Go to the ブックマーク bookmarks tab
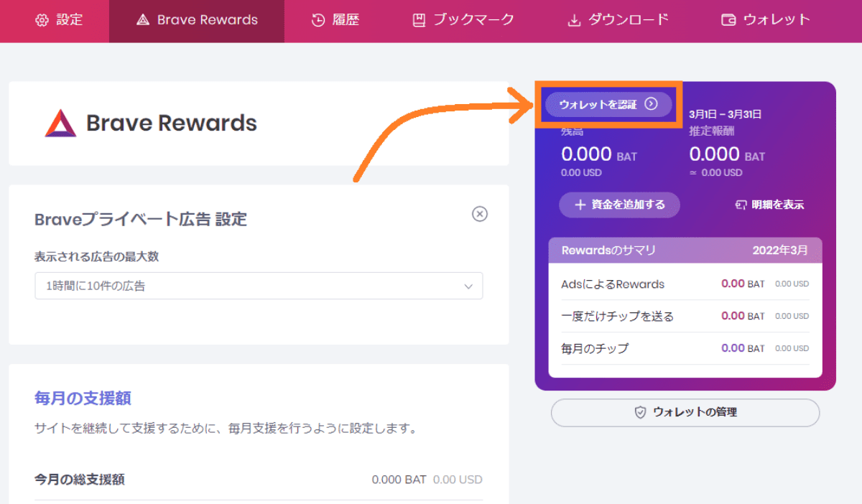This screenshot has width=862, height=504. click(x=463, y=20)
